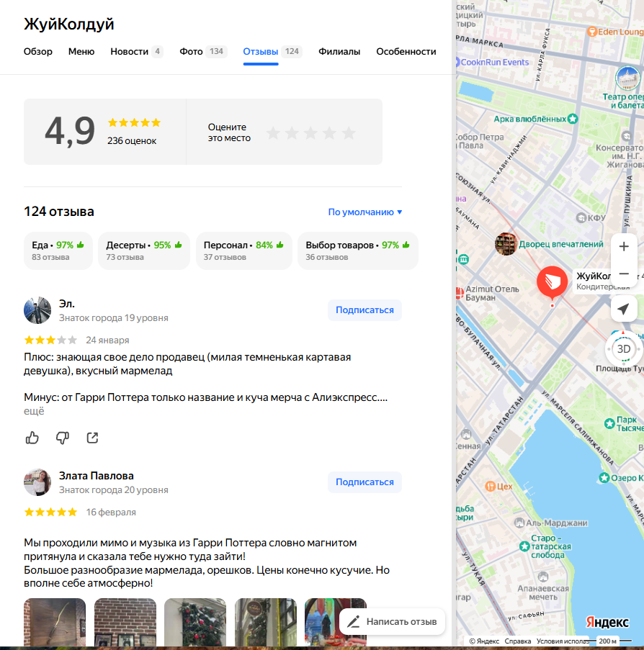Locate my position on map
644x650 pixels.
coord(624,309)
